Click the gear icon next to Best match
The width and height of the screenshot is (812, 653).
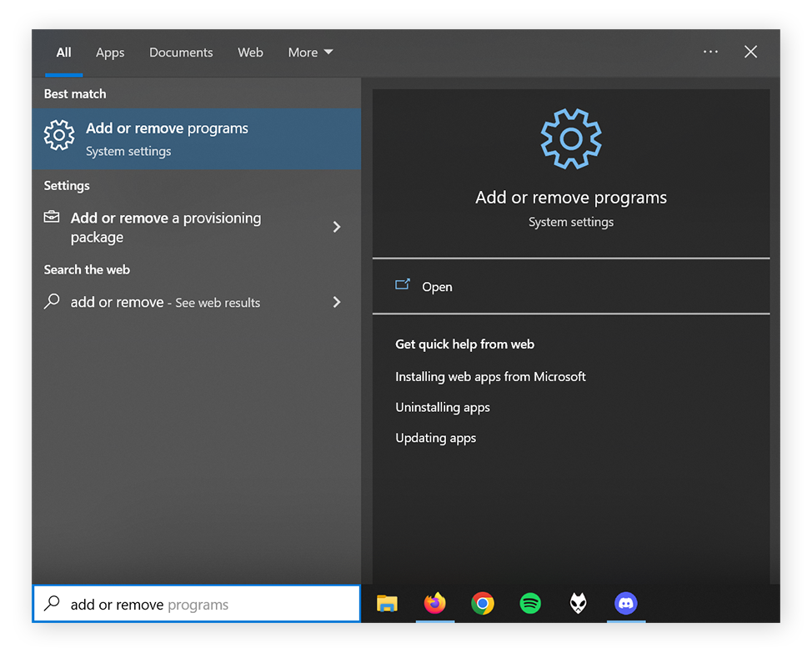click(59, 135)
